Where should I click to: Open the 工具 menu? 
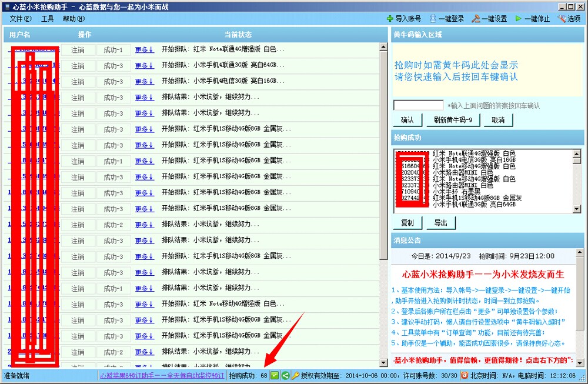click(46, 18)
